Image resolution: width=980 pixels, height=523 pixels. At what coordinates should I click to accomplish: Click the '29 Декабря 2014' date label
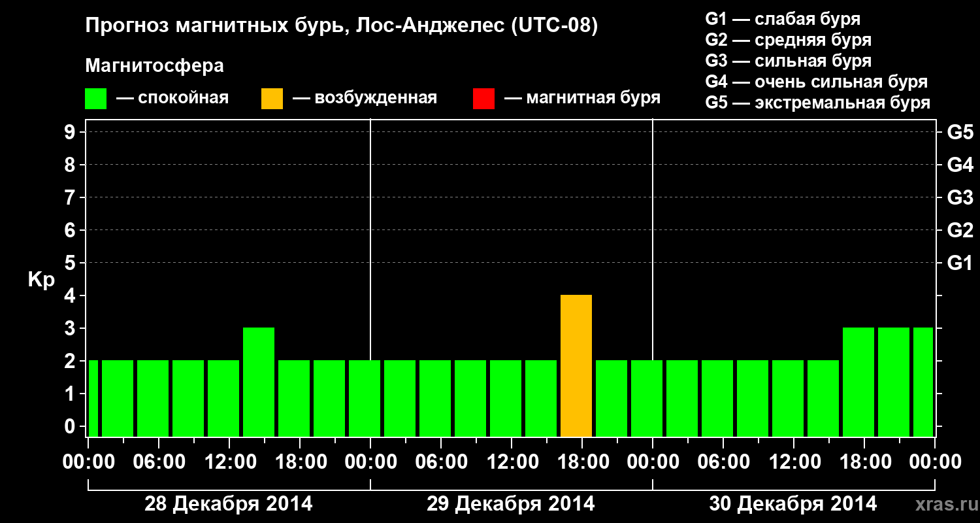click(511, 504)
